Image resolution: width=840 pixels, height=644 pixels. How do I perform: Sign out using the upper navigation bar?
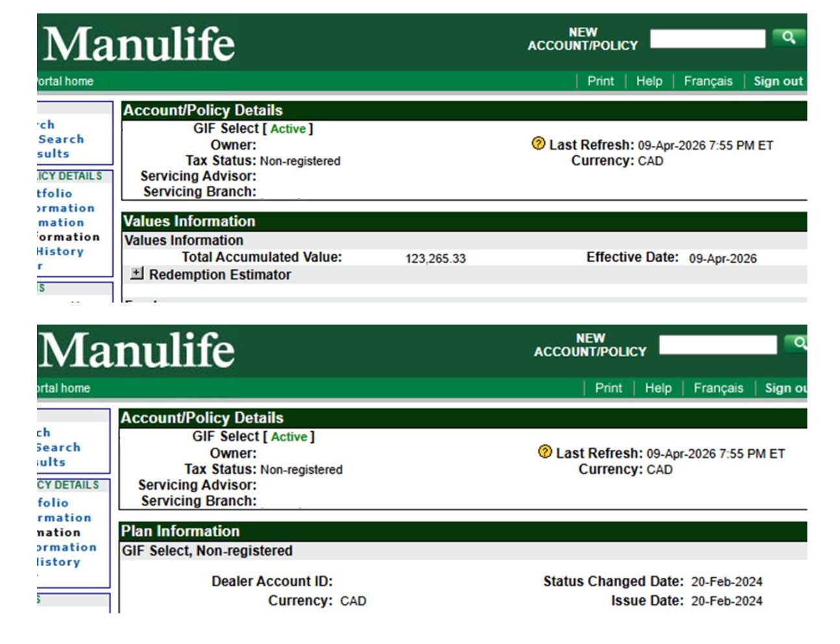tap(778, 81)
